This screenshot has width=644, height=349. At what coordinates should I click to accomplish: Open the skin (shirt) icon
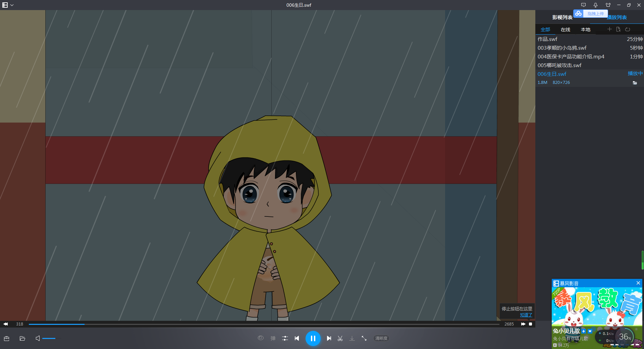coord(608,5)
